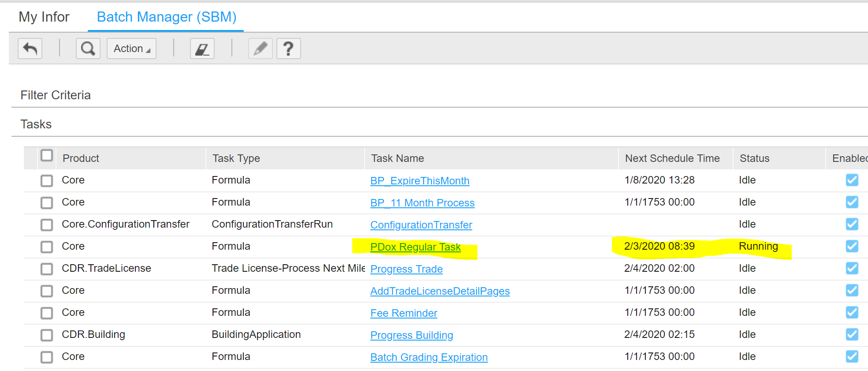Toggle Enabled checkbox for BP_ExpireThisMonth
The height and width of the screenshot is (371, 868).
coord(852,180)
